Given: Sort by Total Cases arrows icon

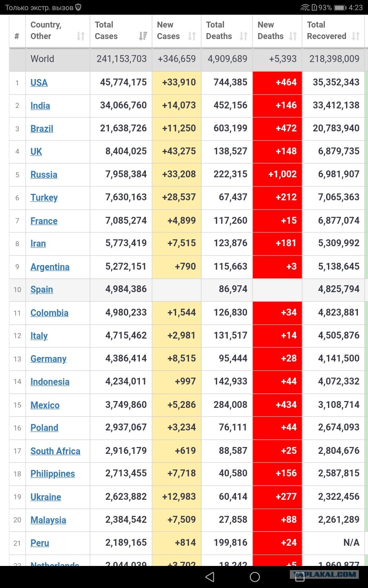Looking at the screenshot, I should click(x=143, y=36).
